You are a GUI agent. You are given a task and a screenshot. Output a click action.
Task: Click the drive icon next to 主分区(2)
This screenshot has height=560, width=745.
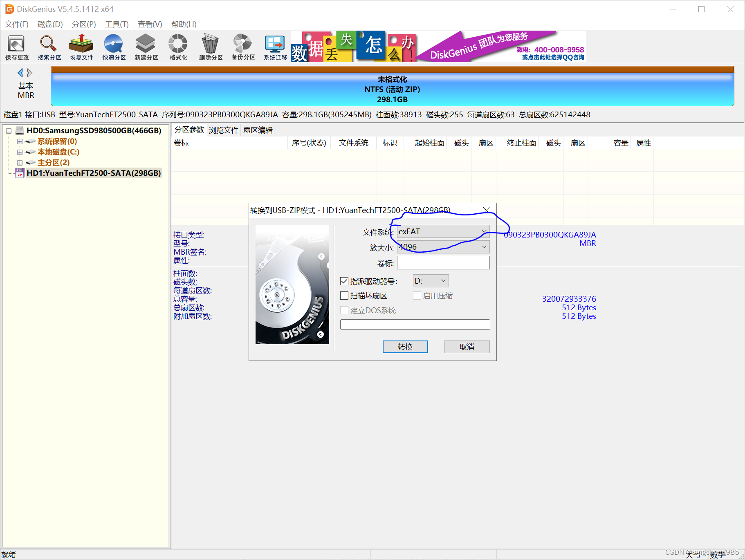pyautogui.click(x=31, y=163)
